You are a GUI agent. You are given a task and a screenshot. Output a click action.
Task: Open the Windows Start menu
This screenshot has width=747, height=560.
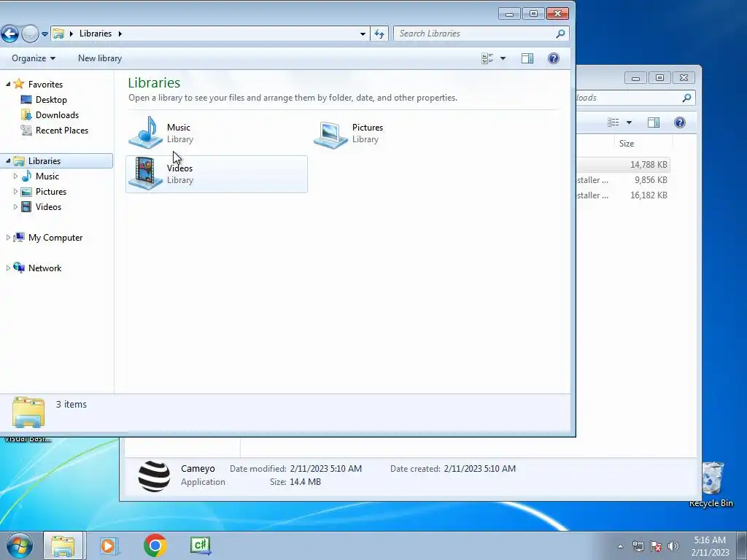[20, 545]
